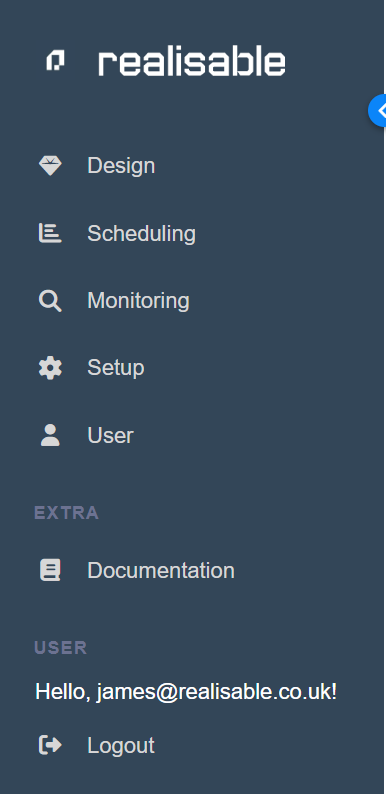The image size is (386, 794).
Task: Click the EXTRA section heading
Action: (66, 513)
